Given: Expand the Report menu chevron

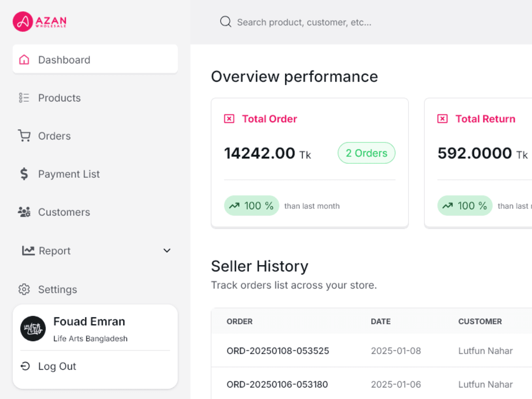Looking at the screenshot, I should click(167, 251).
